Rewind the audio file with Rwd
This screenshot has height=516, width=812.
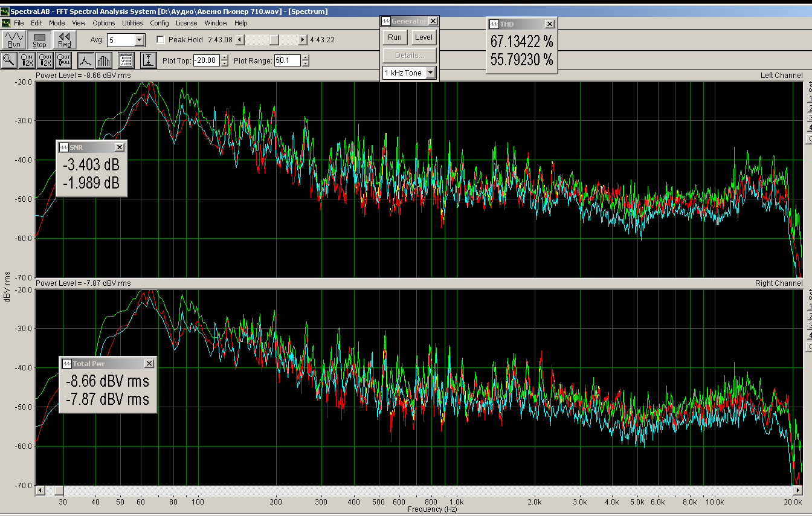[x=65, y=40]
